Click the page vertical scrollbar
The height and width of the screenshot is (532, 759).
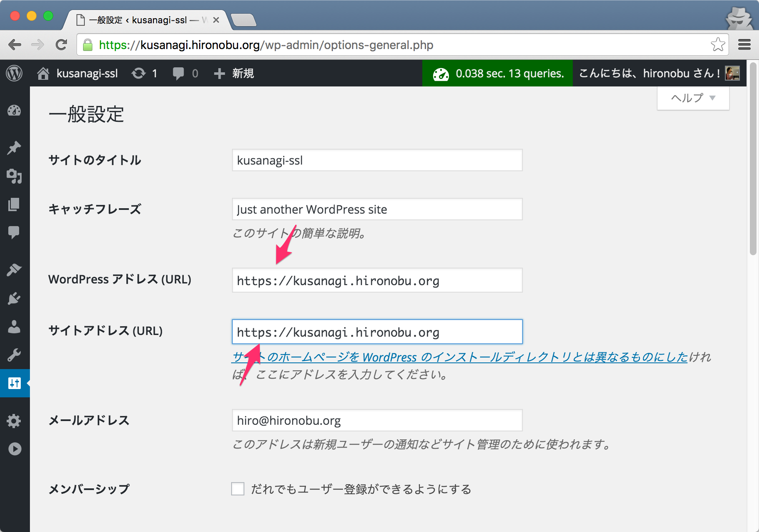pyautogui.click(x=753, y=158)
